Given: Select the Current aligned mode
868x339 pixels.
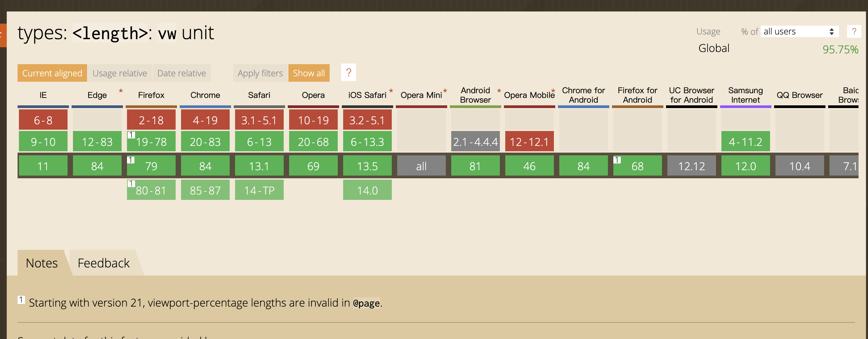Looking at the screenshot, I should [52, 73].
